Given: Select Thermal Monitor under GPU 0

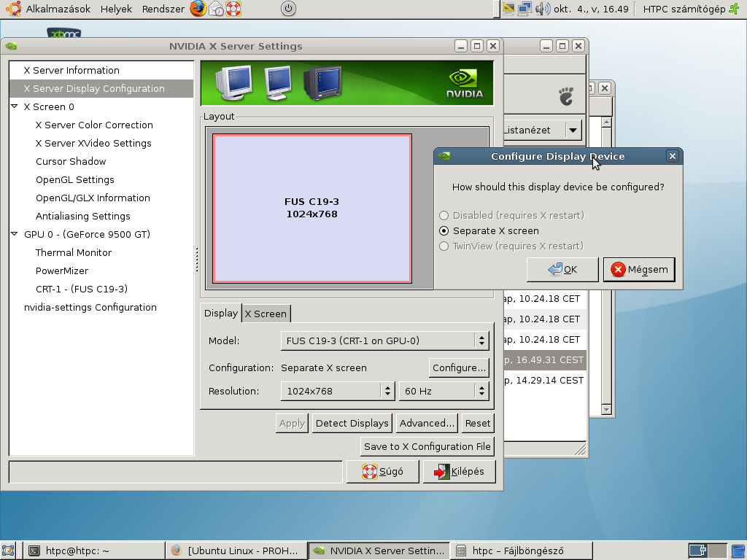Looking at the screenshot, I should pyautogui.click(x=74, y=252).
